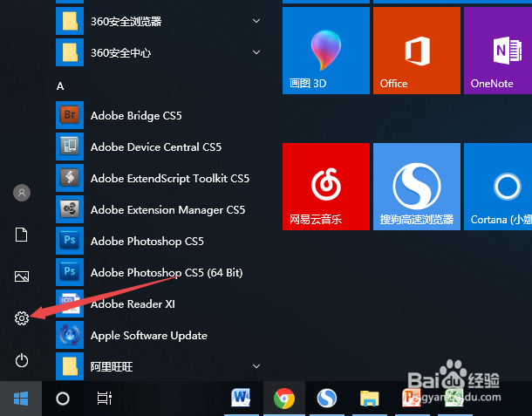Click the Power button icon
Image resolution: width=532 pixels, height=416 pixels.
pos(22,360)
